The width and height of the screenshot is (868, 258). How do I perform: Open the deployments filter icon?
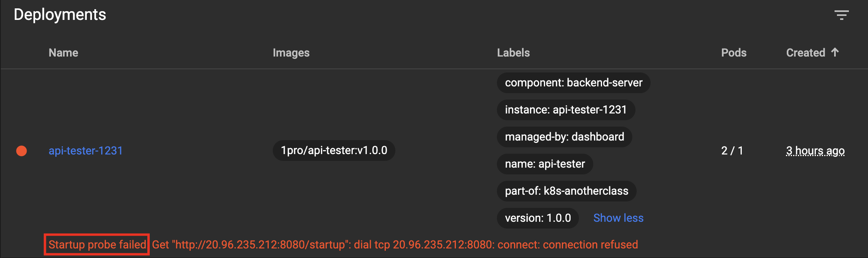click(841, 15)
